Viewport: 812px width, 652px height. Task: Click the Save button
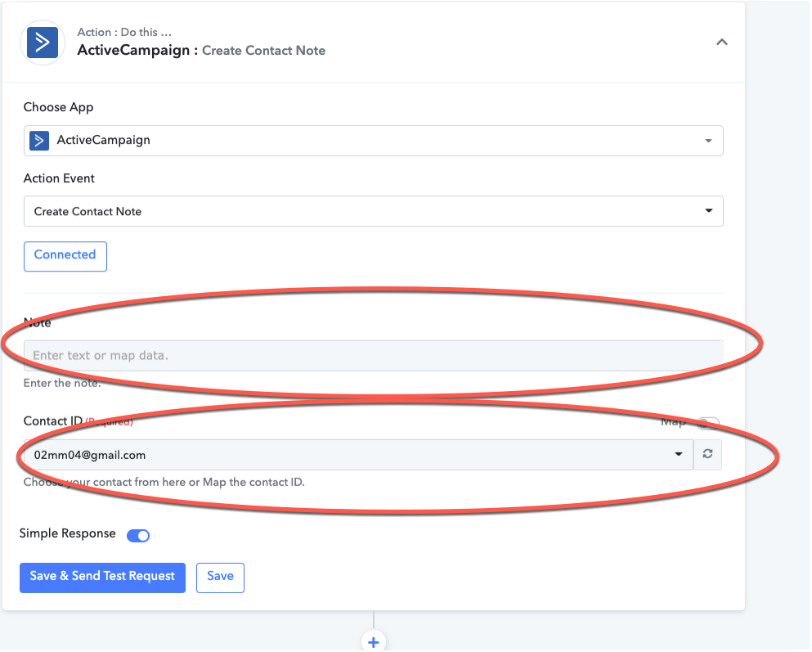click(220, 578)
